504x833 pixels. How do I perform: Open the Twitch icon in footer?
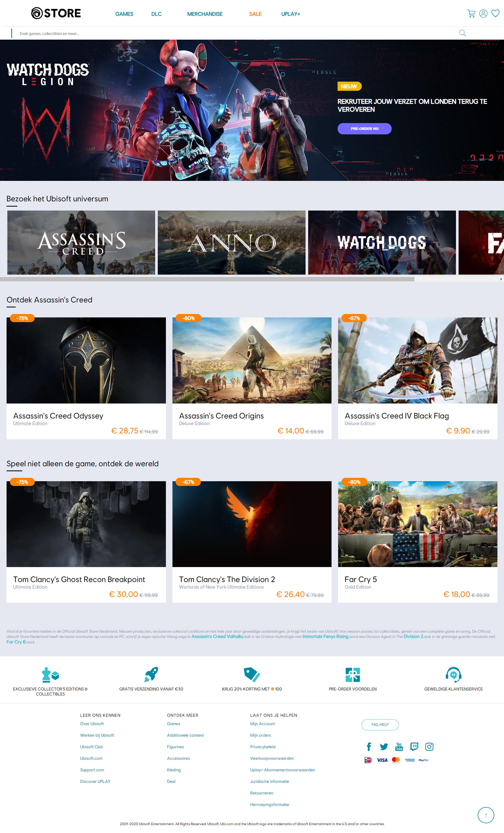pos(414,746)
